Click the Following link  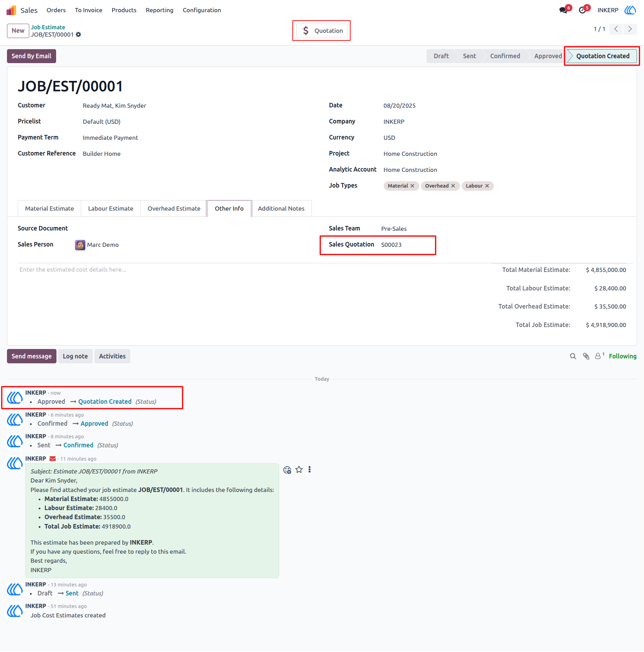pos(622,356)
